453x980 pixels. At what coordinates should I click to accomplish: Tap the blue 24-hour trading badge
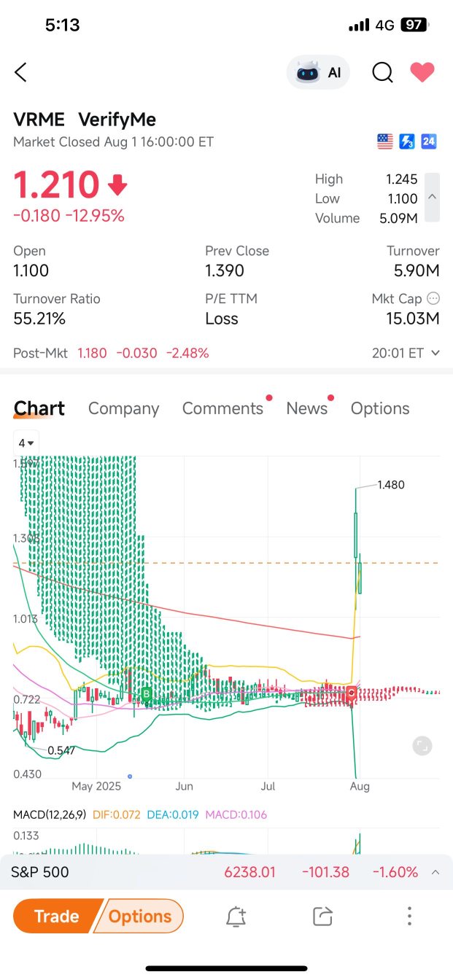coord(429,141)
